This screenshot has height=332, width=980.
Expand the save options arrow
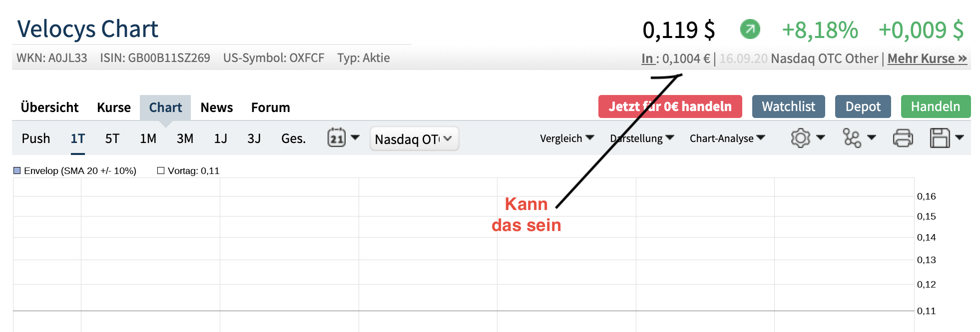960,137
